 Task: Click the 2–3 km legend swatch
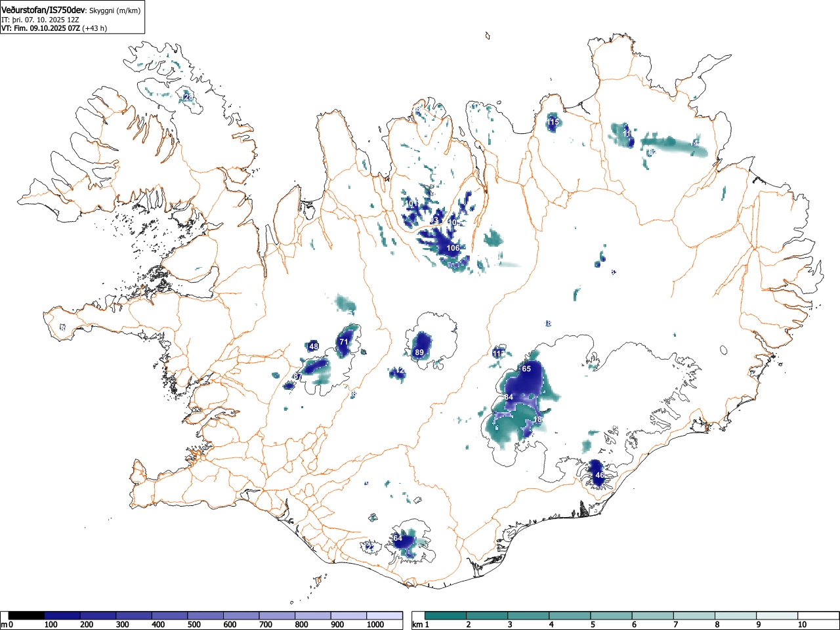tap(488, 616)
